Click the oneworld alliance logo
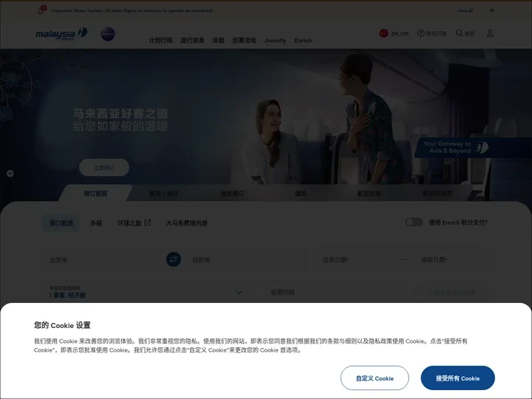This screenshot has height=399, width=532. point(108,34)
